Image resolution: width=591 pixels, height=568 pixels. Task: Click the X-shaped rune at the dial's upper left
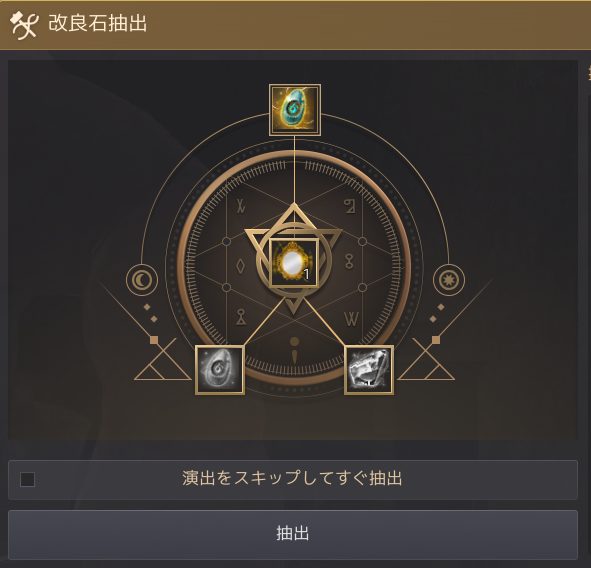pyautogui.click(x=241, y=206)
